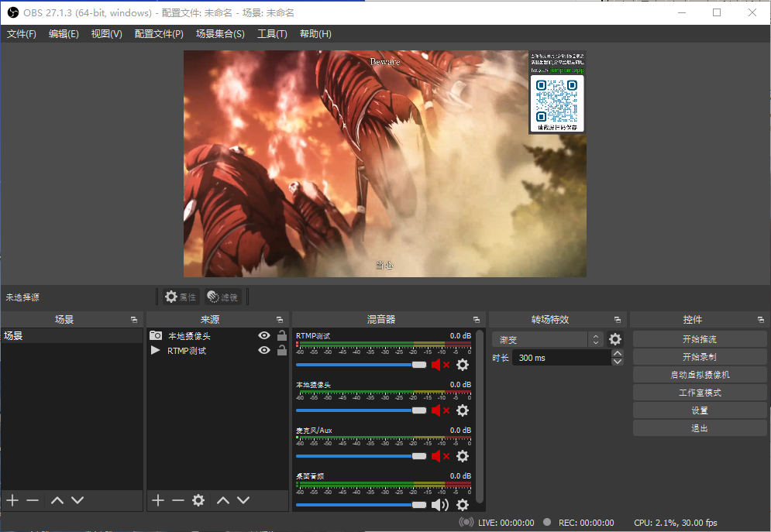Move scene down with the down arrow

tap(77, 500)
